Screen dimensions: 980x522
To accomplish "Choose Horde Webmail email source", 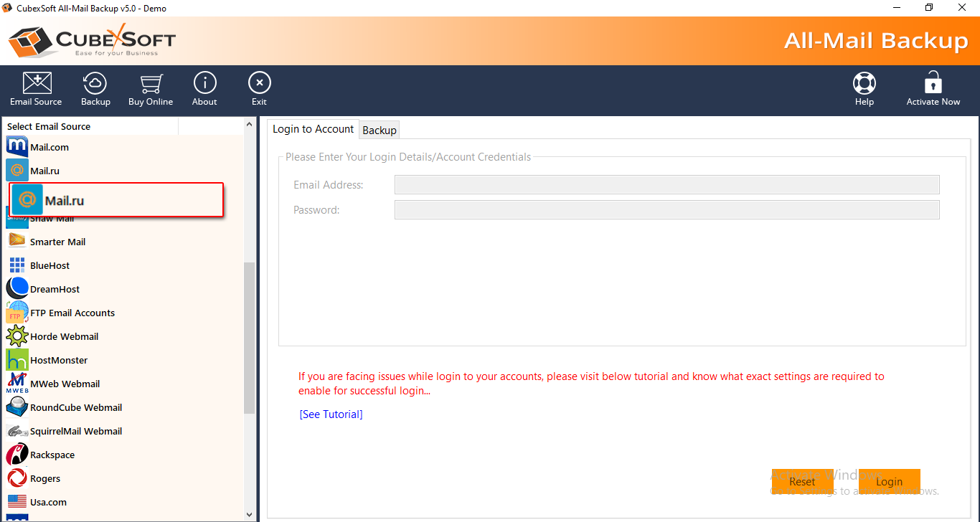I will point(64,336).
